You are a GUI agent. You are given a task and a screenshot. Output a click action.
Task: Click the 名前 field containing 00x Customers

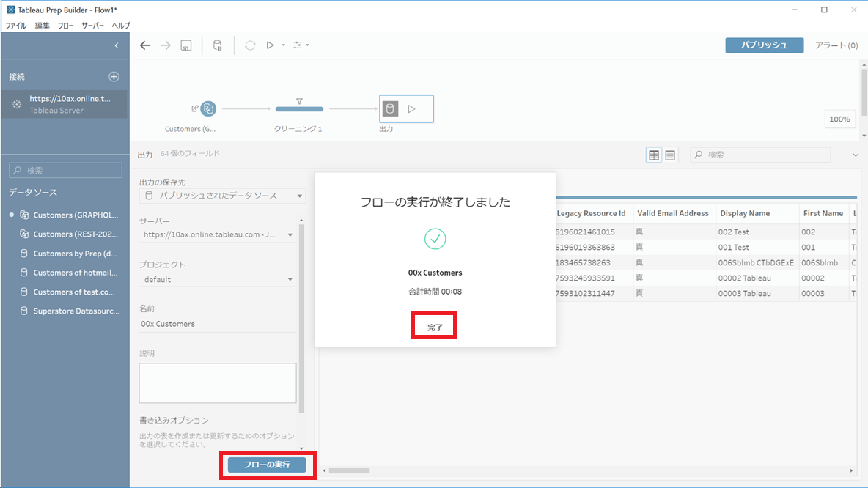click(218, 324)
